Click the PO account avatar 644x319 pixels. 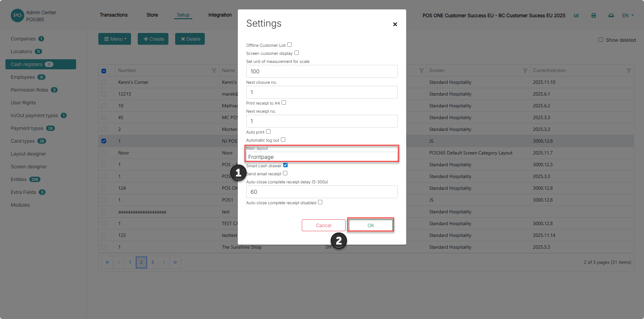18,15
